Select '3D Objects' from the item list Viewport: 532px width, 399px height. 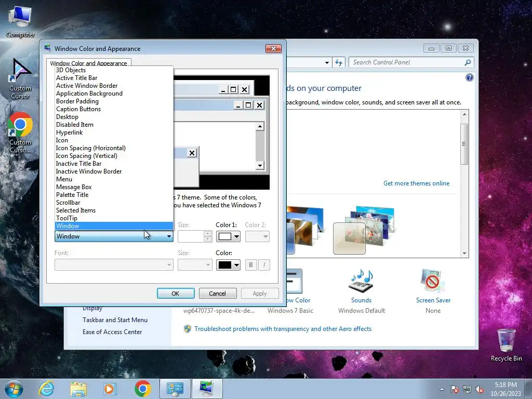click(x=114, y=70)
